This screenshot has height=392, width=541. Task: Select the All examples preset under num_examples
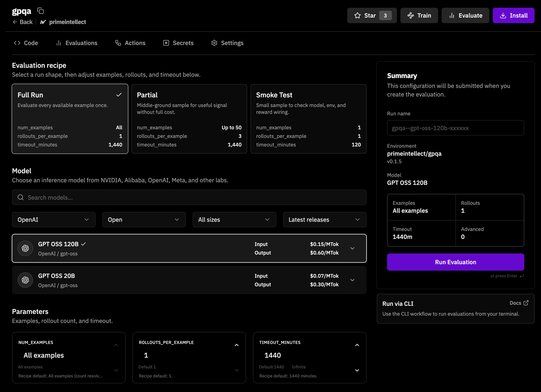[x=30, y=367]
